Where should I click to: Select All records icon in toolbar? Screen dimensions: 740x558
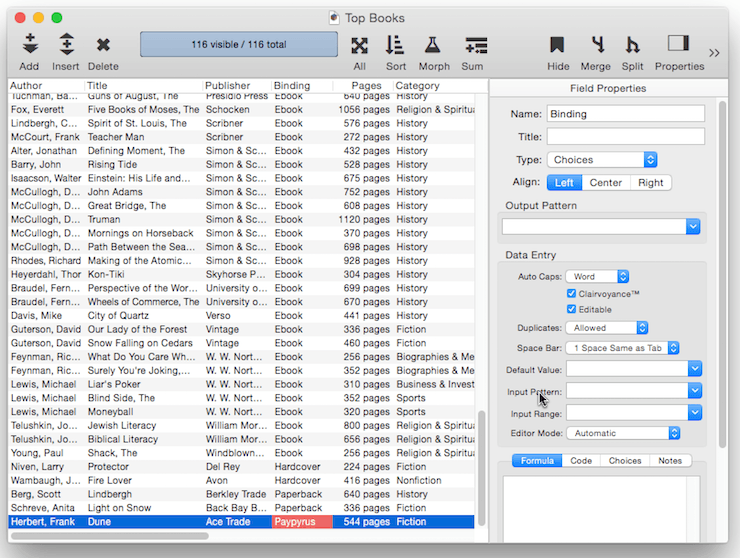[x=360, y=46]
